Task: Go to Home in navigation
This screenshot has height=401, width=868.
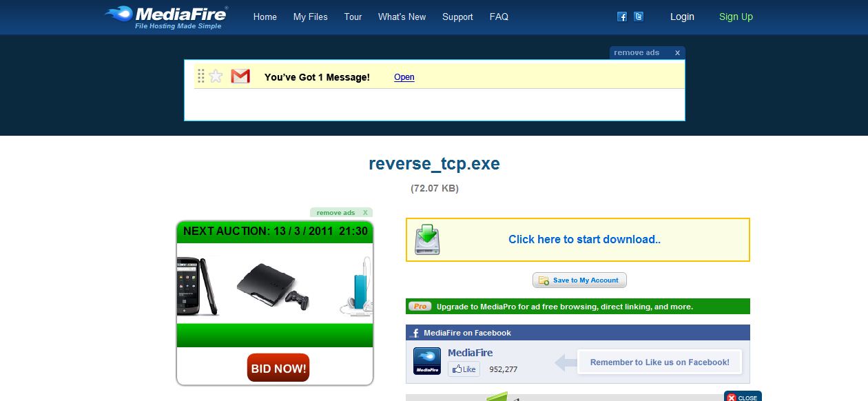Action: pos(265,17)
